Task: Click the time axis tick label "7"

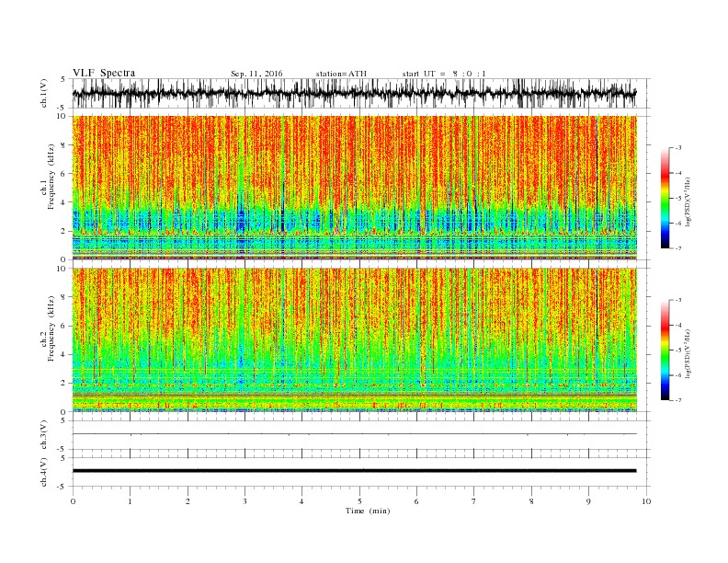Action: (x=474, y=501)
